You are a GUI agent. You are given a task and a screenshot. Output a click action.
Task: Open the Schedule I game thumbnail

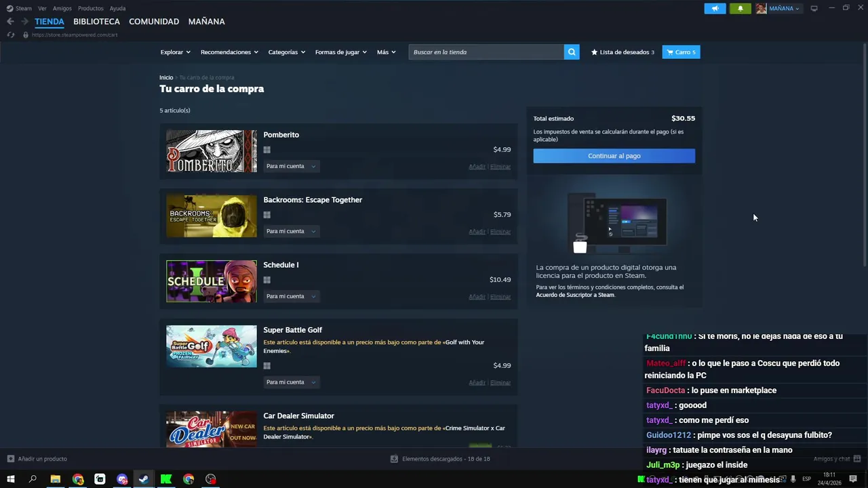point(212,281)
